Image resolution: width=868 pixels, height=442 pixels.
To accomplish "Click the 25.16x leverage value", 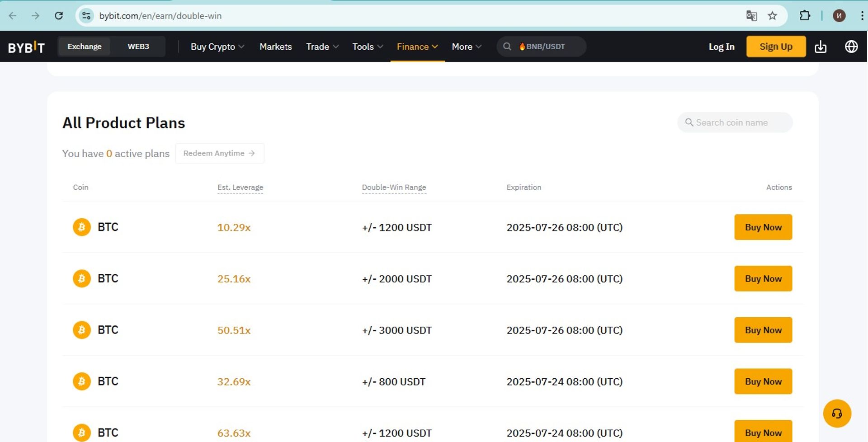I will point(234,279).
